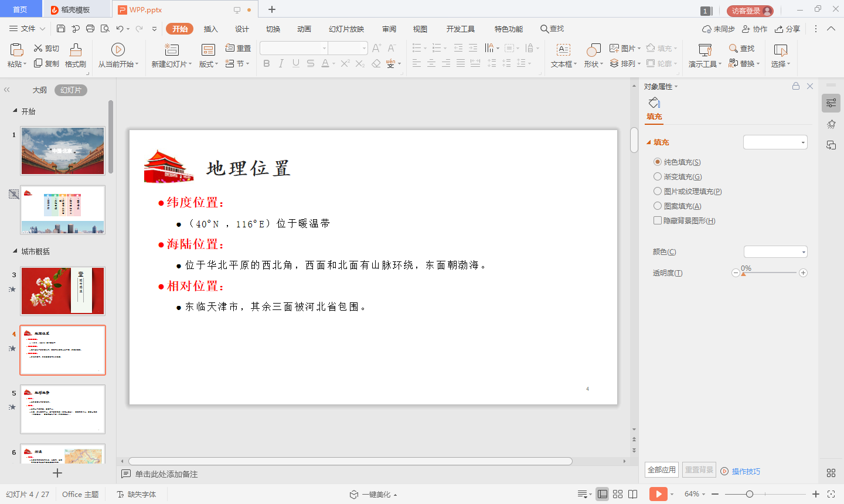Increase transparency with the plus button

point(803,273)
